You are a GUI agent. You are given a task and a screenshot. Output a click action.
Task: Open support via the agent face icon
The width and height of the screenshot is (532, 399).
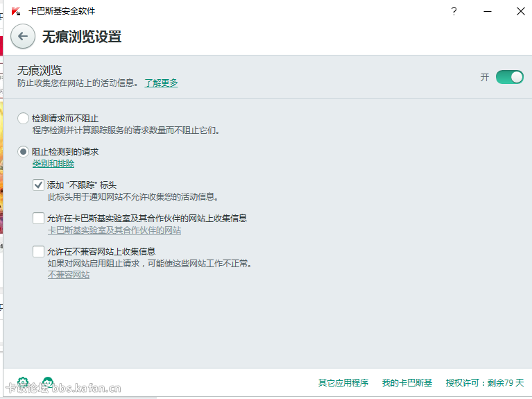[x=48, y=382]
